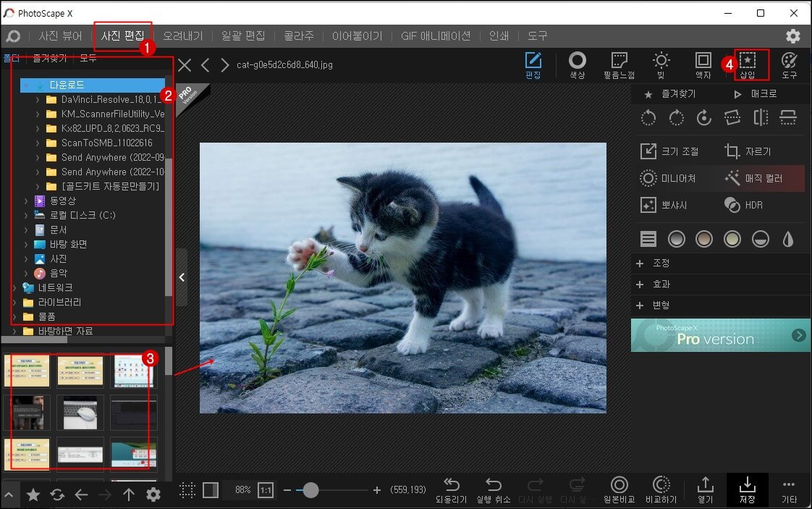Switch to the 일괄 편집 tab
812x509 pixels.
243,35
